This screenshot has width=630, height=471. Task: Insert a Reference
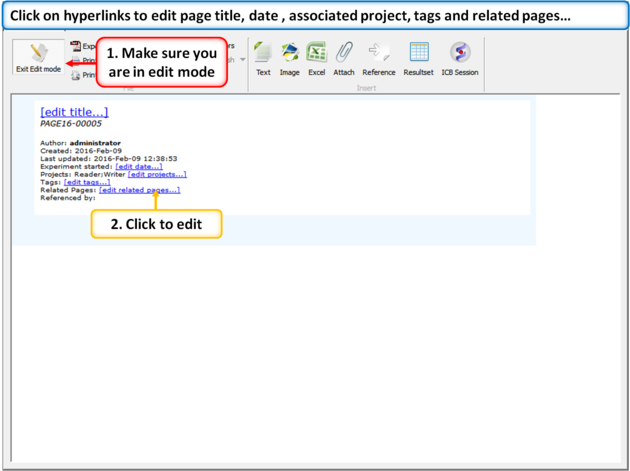[x=379, y=59]
